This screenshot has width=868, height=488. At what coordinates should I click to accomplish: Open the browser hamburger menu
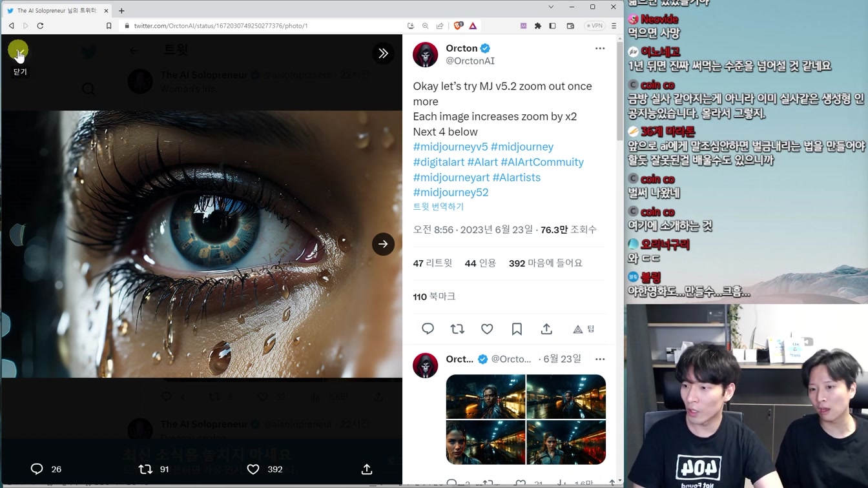tap(614, 26)
